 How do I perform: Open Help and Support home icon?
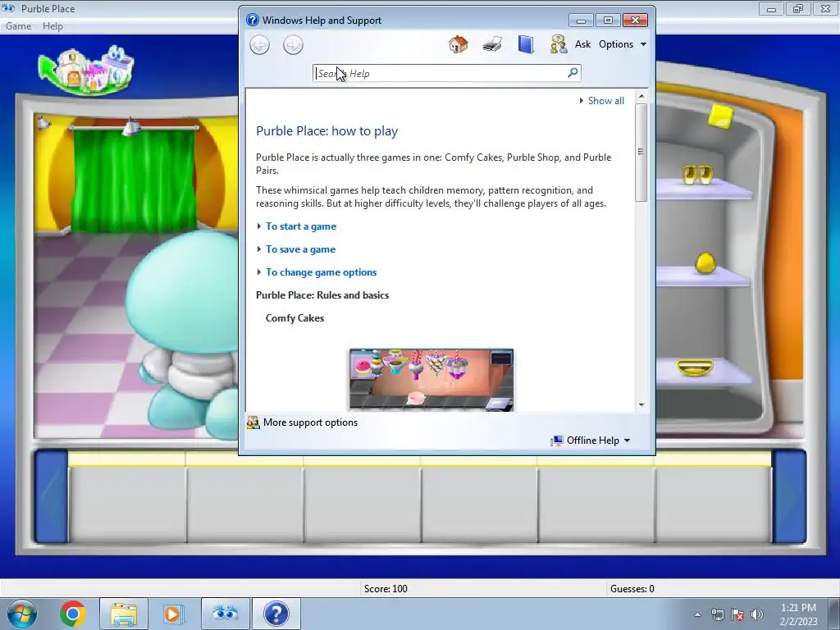click(x=458, y=44)
